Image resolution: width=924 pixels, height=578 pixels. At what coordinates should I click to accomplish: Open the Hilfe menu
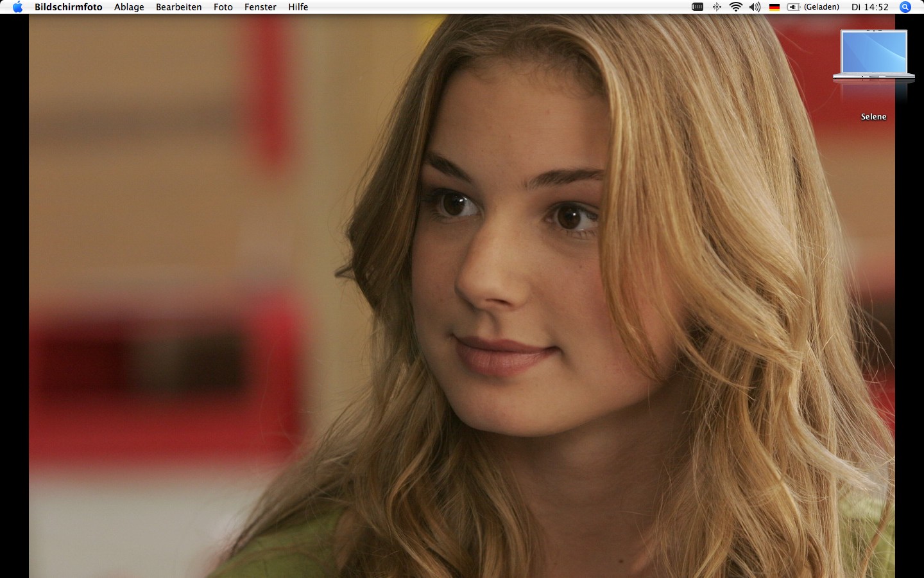(x=298, y=7)
